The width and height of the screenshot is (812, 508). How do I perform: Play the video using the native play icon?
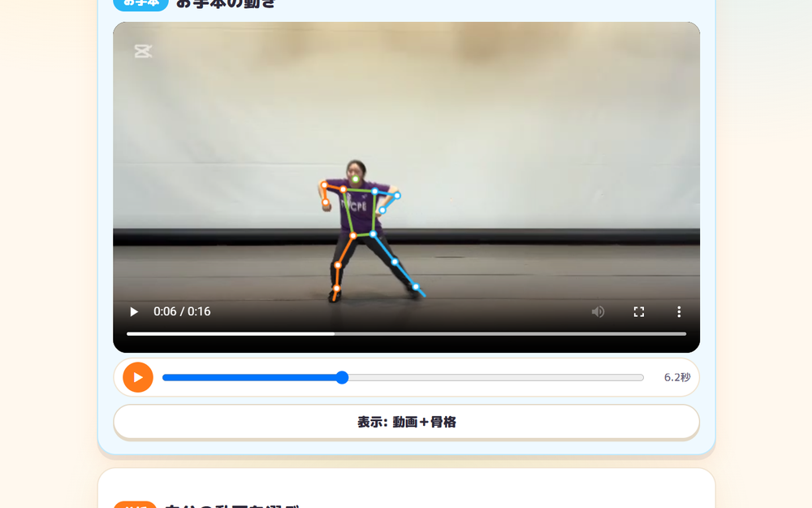pyautogui.click(x=134, y=311)
